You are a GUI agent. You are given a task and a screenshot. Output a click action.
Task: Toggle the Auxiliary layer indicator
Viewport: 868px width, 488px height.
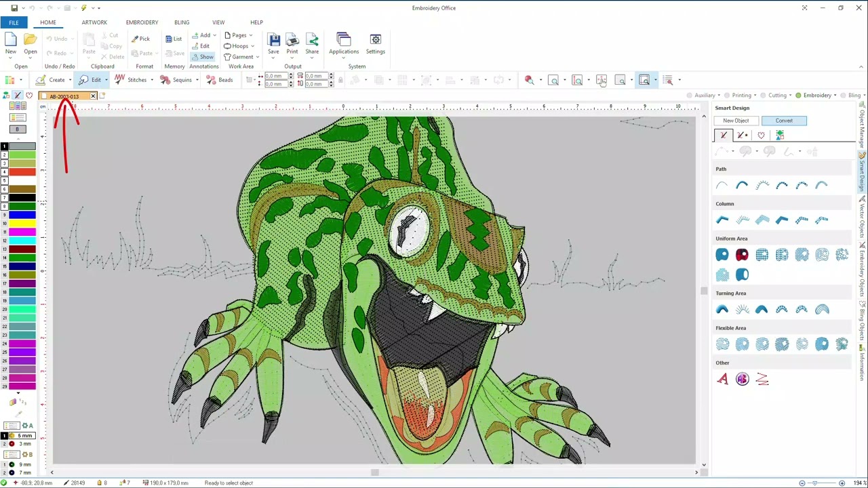[x=689, y=96]
